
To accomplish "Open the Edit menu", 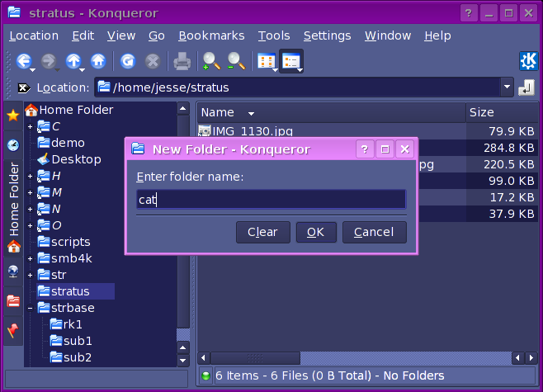I will tap(83, 35).
